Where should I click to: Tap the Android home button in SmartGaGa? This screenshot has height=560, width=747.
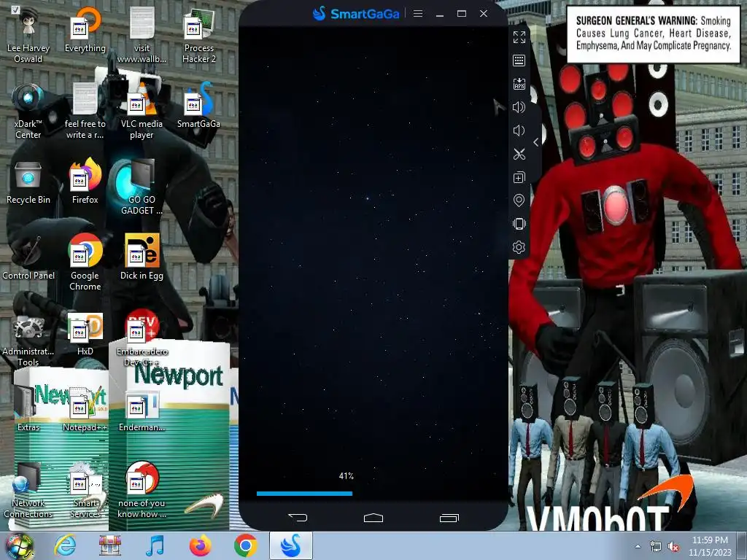coord(373,518)
